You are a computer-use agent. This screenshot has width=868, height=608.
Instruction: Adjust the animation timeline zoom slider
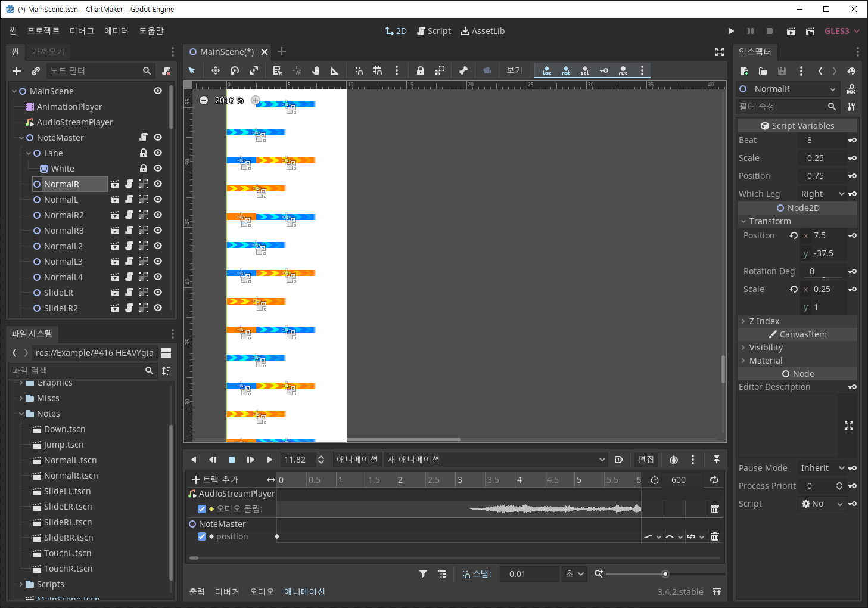pos(665,574)
